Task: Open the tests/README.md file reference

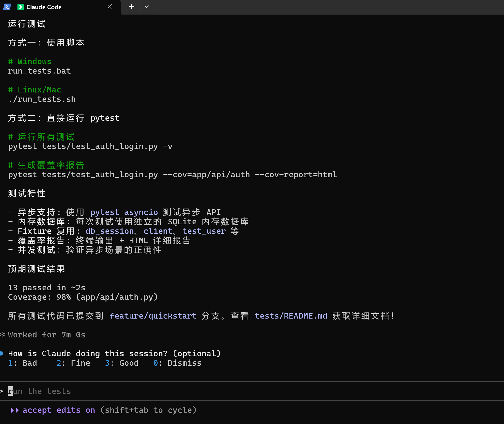Action: click(291, 316)
